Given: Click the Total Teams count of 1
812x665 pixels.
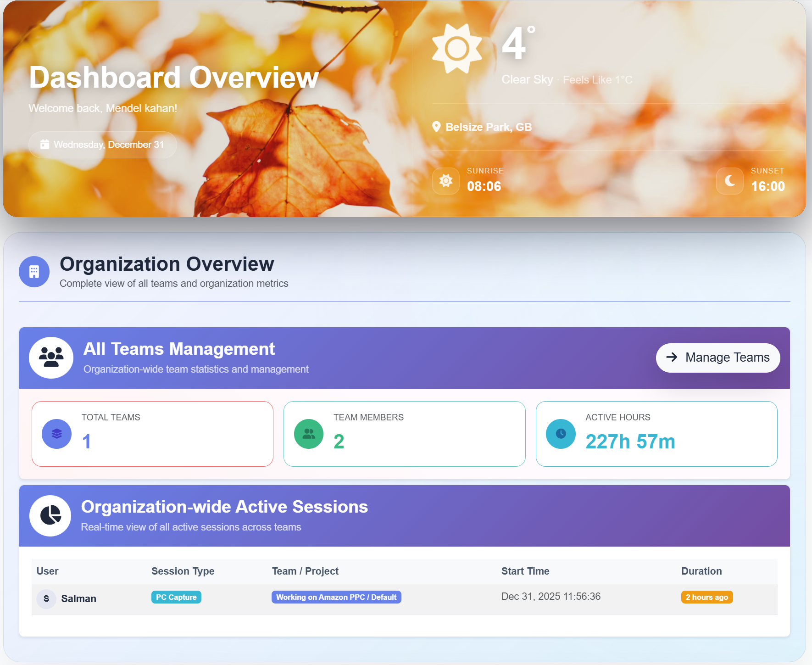Looking at the screenshot, I should [85, 441].
